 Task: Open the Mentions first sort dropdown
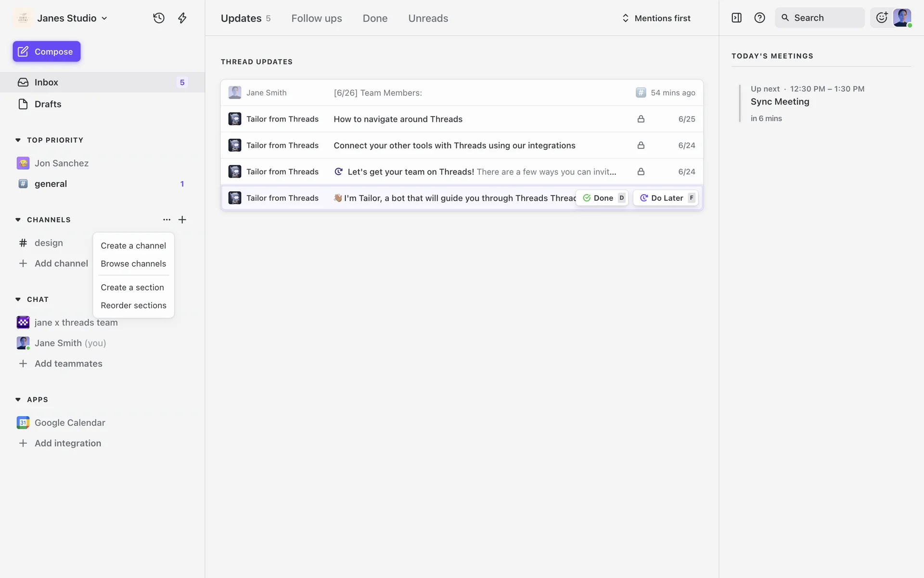(656, 18)
